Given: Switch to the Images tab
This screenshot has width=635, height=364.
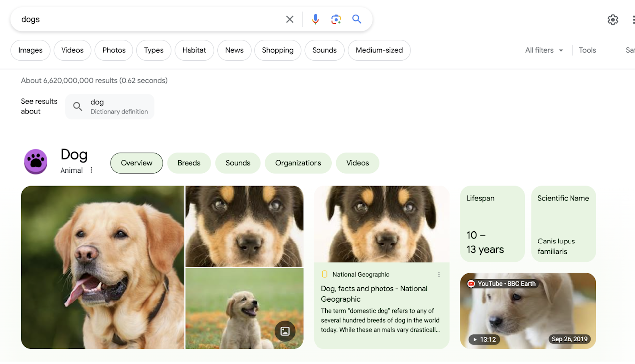Looking at the screenshot, I should coord(30,50).
